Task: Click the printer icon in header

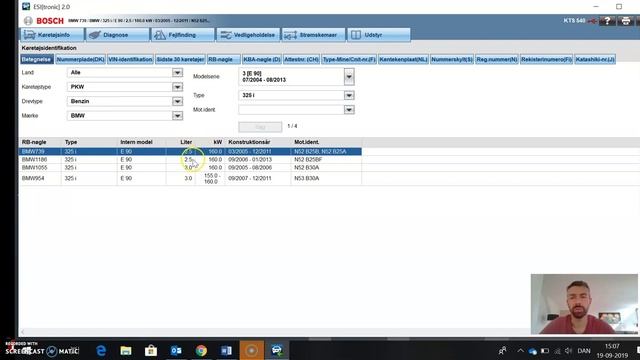Action: coord(626,21)
